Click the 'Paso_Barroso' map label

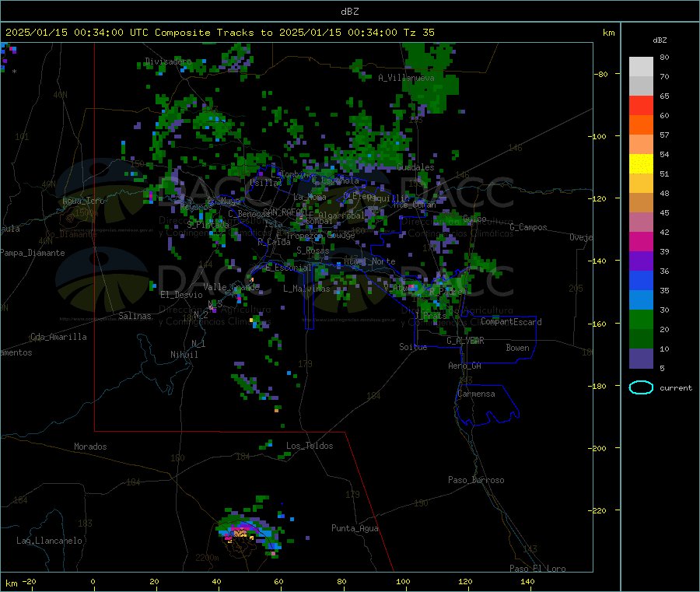(476, 480)
